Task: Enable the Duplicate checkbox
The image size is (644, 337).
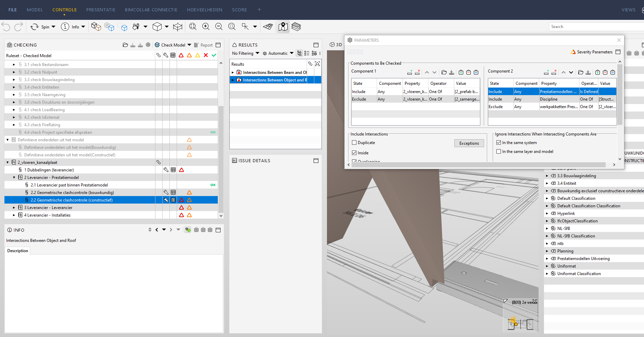Action: 354,143
